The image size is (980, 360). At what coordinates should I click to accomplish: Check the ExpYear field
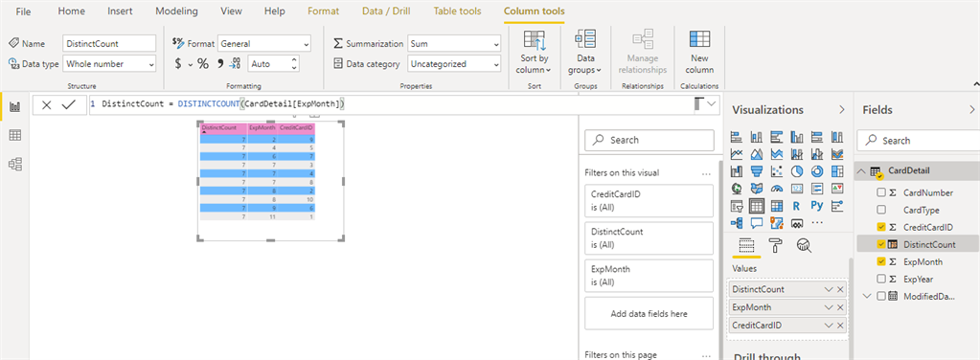coord(881,279)
